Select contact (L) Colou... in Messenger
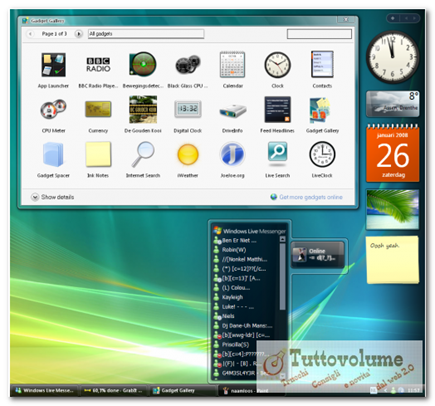435x406 pixels. click(236, 288)
